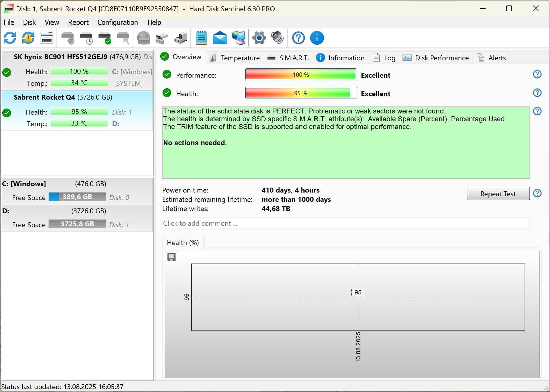Switch to the Information tab
The width and height of the screenshot is (550, 392).
click(340, 58)
